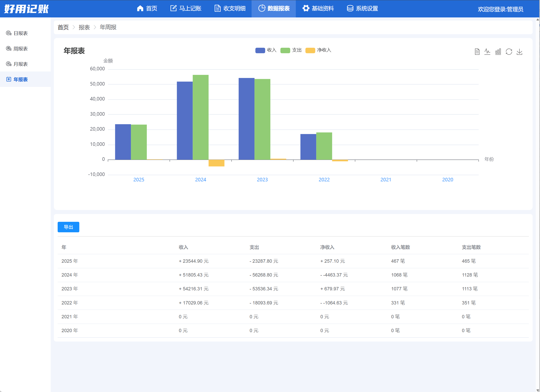Image resolution: width=540 pixels, height=392 pixels.
Task: Click the pencil icon beside 马上记账
Action: 174,8
